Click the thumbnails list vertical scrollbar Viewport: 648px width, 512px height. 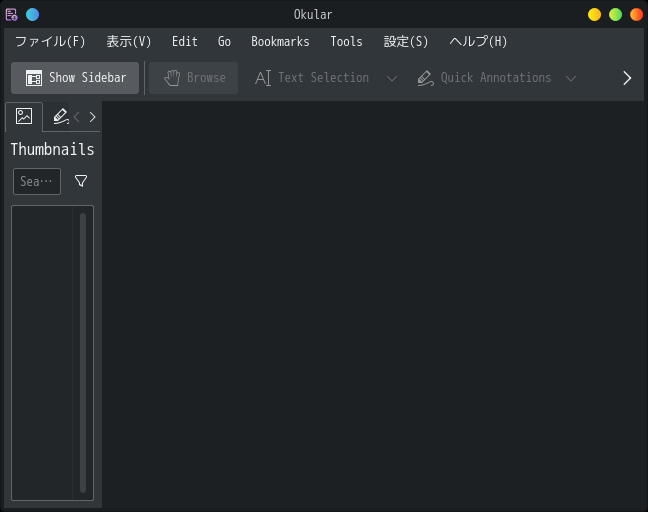pyautogui.click(x=83, y=352)
